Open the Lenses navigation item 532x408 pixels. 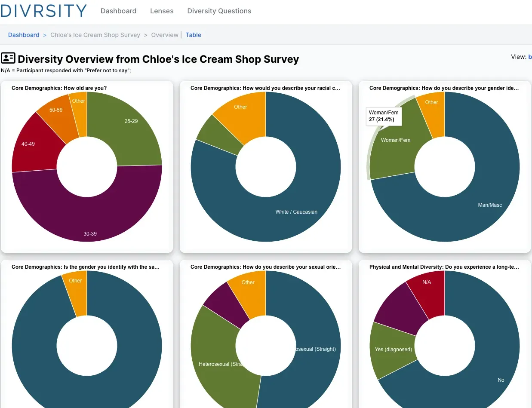pos(162,11)
